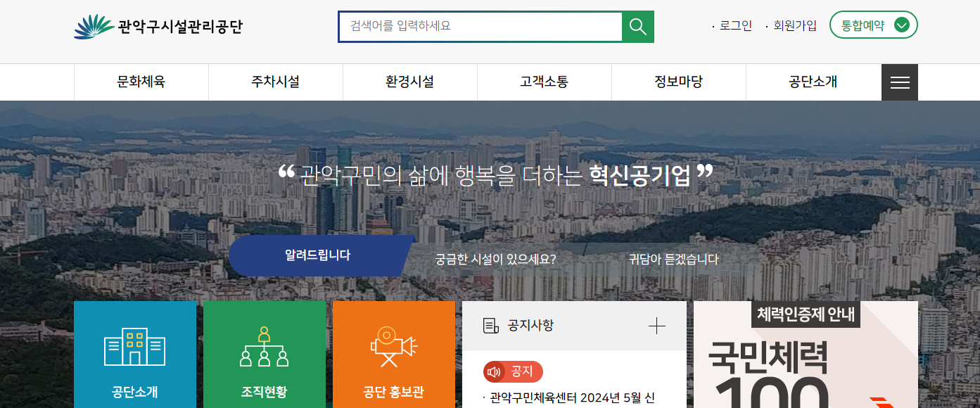The image size is (980, 408).
Task: Click the 관악구시설관리공단 logo
Action: point(158,27)
